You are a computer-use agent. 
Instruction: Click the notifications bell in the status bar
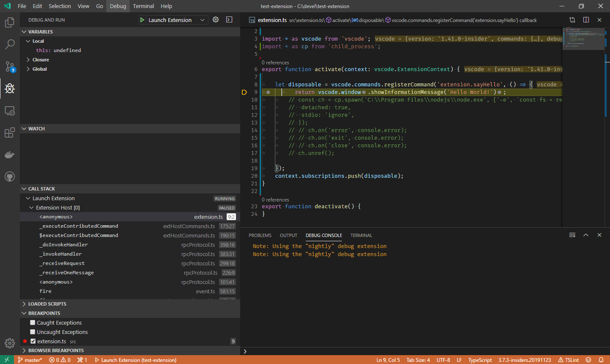click(x=601, y=360)
